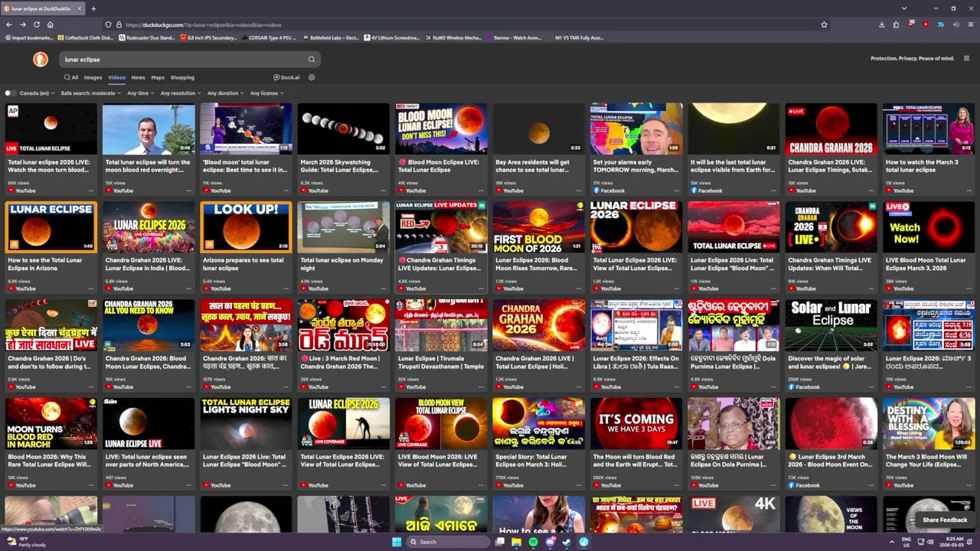Open search settings gear icon
The height and width of the screenshot is (551, 980).
click(312, 77)
